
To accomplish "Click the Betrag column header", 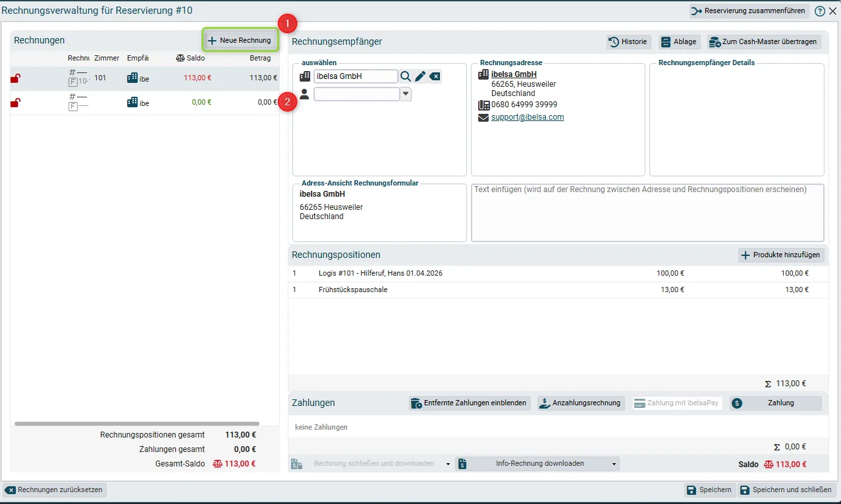I will coord(260,58).
